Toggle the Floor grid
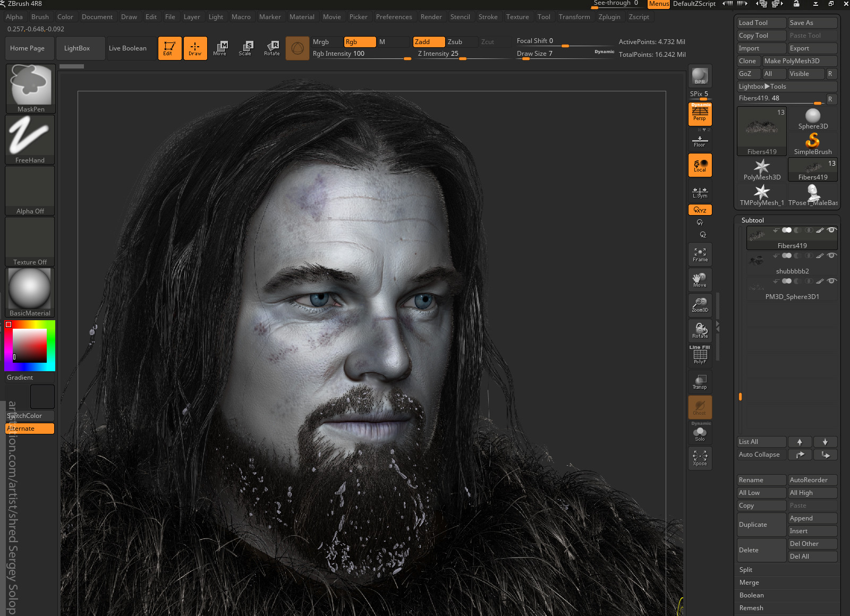The height and width of the screenshot is (616, 850). point(700,140)
